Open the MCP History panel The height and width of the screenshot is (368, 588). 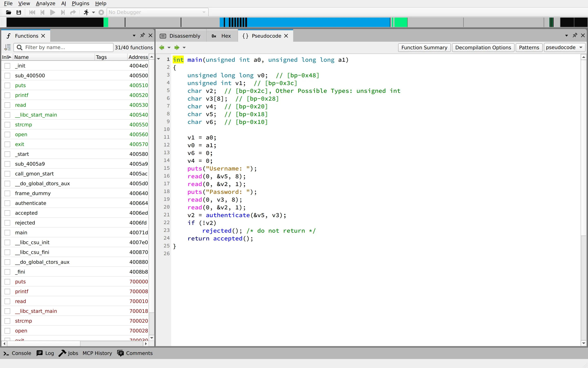97,353
